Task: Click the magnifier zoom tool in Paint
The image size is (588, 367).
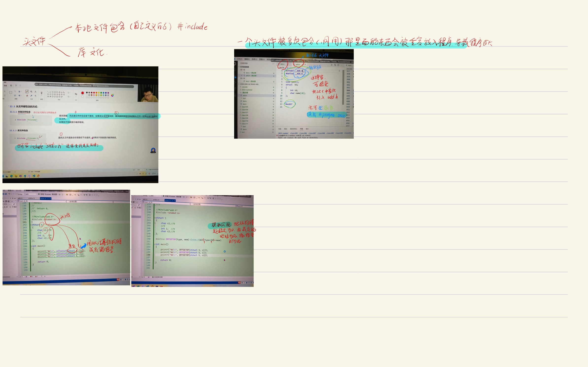Action: (35, 96)
